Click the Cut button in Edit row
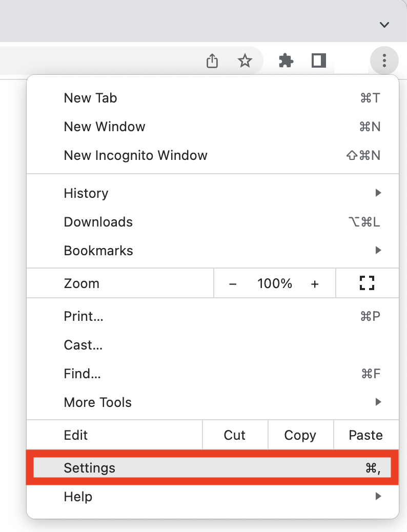This screenshot has height=532, width=407. (x=235, y=435)
